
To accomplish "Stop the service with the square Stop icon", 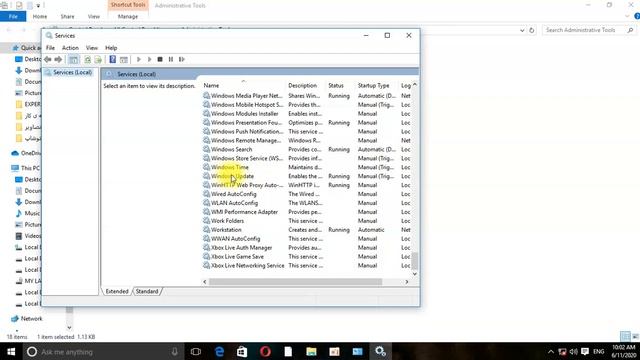I will [x=160, y=60].
